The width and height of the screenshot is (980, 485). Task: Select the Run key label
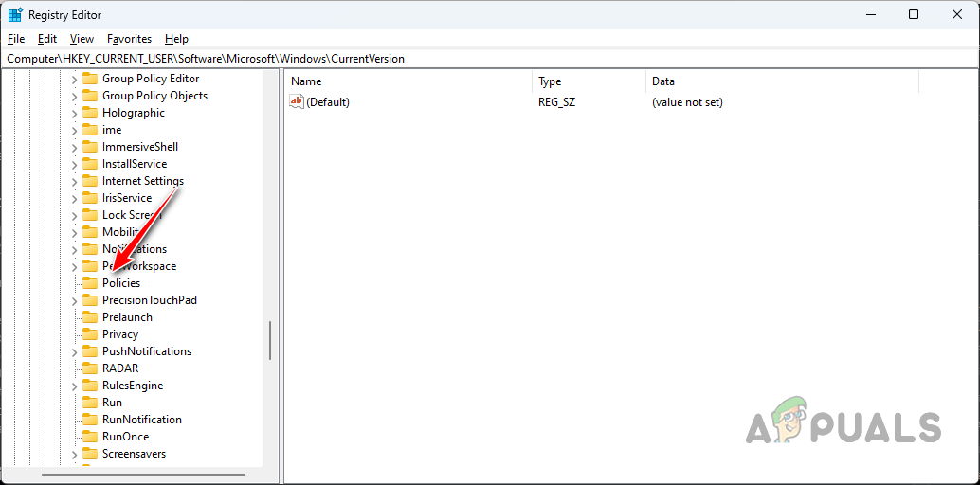coord(113,403)
